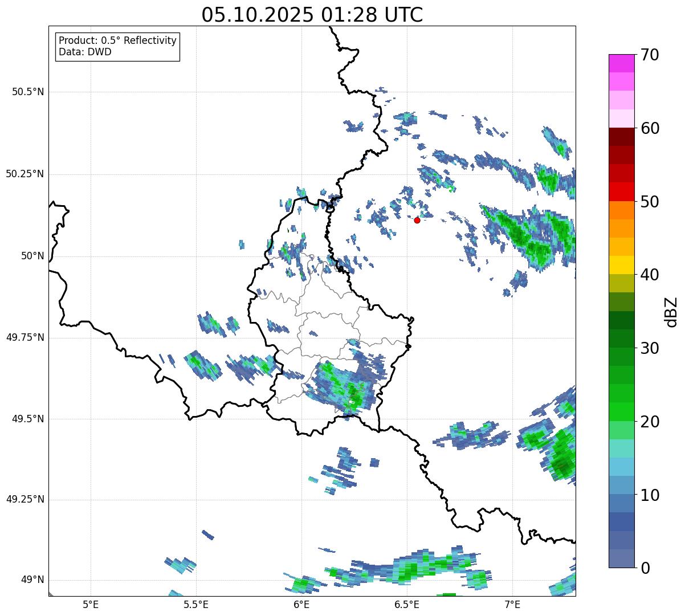Click the 'Data: DWD' label
685x616 pixels.
coord(85,52)
